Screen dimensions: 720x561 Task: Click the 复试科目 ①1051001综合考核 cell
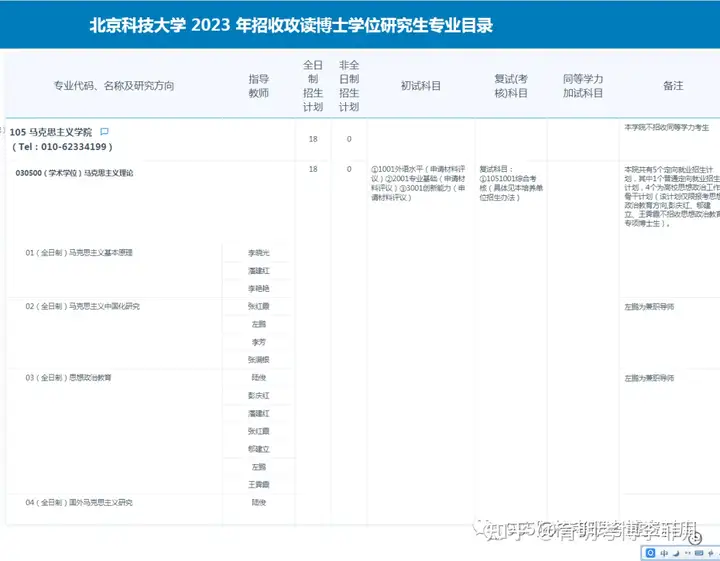coord(511,183)
